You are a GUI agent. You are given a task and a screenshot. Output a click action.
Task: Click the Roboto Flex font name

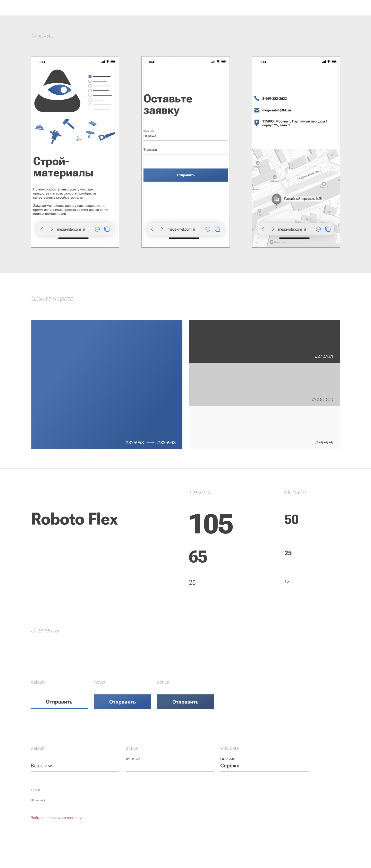click(74, 519)
